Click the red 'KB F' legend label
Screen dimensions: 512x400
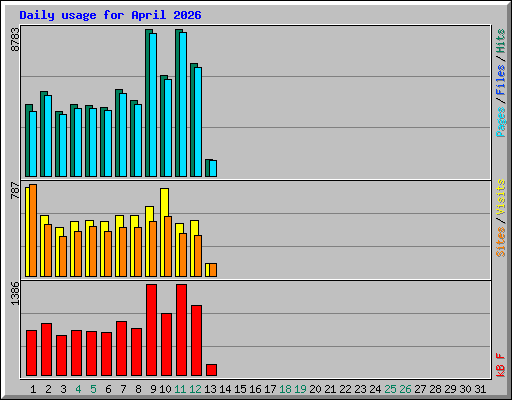tap(501, 365)
